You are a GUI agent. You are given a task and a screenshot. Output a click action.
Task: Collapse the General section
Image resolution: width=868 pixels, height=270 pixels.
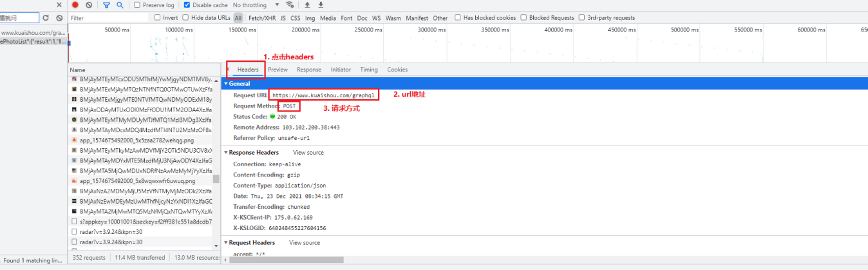(225, 84)
